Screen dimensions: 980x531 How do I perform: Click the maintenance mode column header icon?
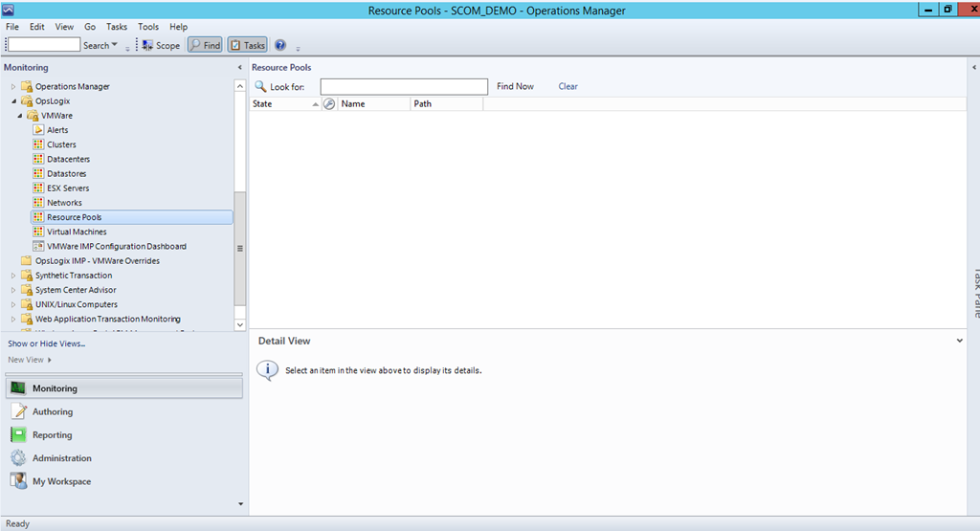pyautogui.click(x=329, y=103)
